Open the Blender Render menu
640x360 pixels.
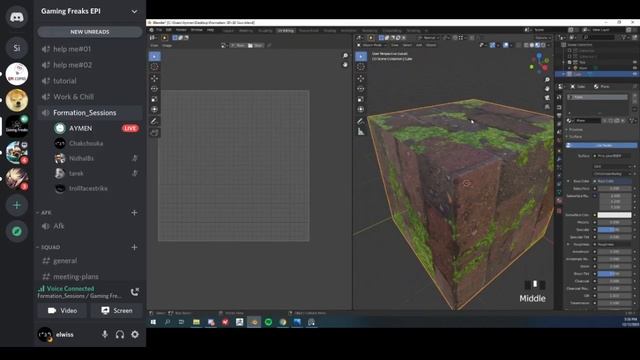coord(181,30)
